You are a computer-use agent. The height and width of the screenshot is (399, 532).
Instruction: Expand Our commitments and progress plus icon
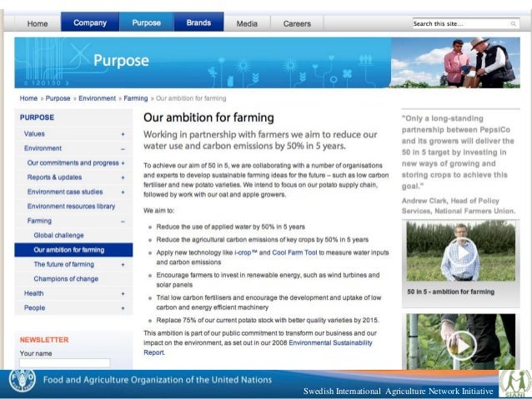[x=123, y=163]
